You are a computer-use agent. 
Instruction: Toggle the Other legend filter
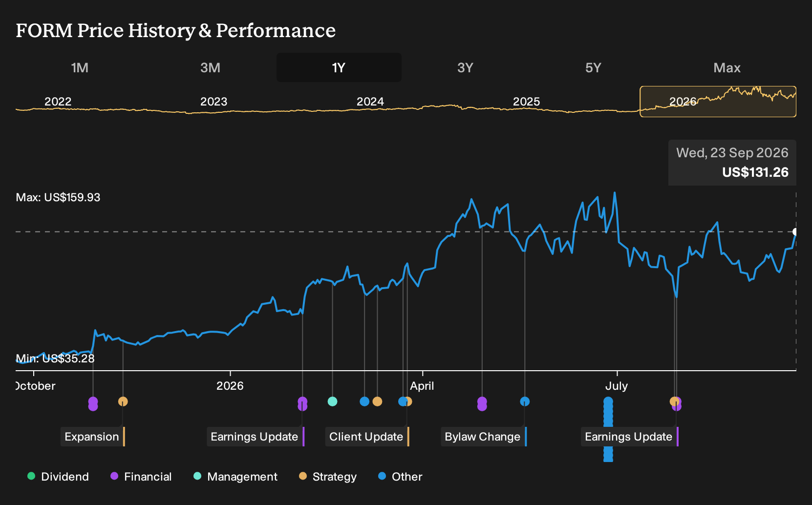[400, 477]
